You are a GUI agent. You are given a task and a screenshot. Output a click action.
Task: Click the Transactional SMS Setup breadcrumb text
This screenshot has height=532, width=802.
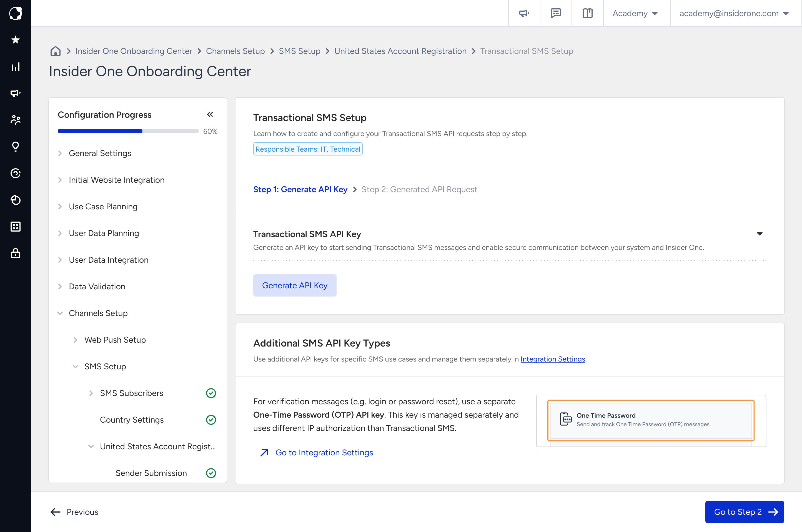(527, 51)
